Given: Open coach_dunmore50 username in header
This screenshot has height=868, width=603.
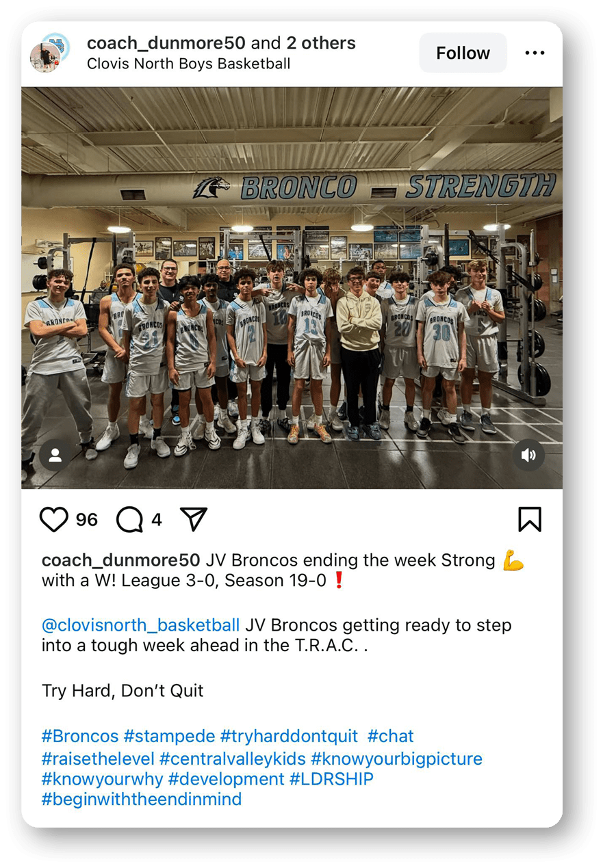Looking at the screenshot, I should click(x=166, y=43).
